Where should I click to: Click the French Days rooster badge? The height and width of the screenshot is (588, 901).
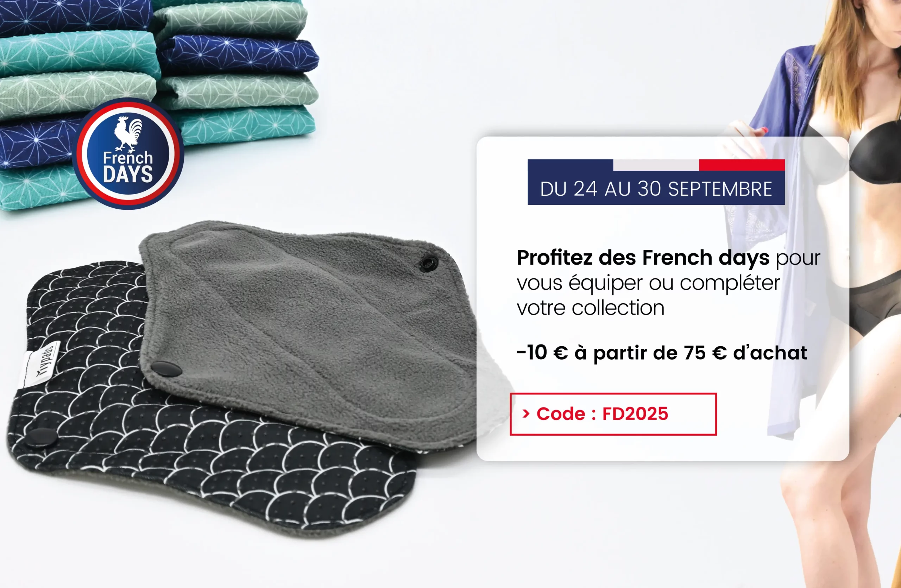[128, 153]
